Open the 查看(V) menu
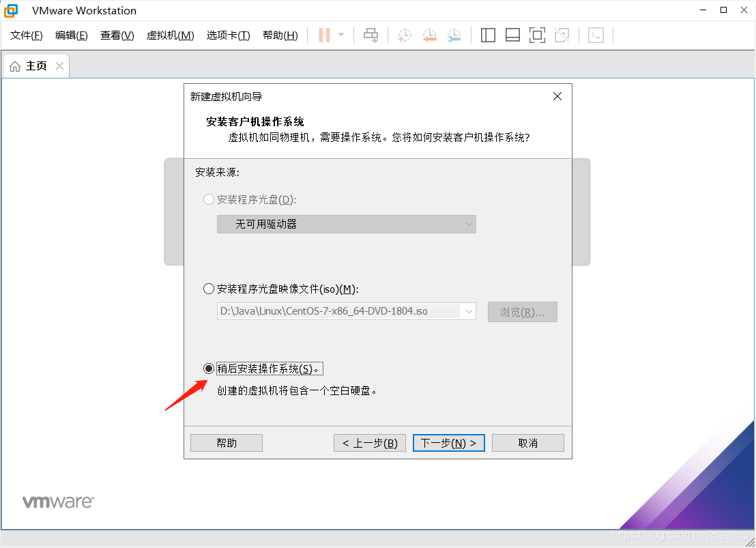 [x=117, y=35]
